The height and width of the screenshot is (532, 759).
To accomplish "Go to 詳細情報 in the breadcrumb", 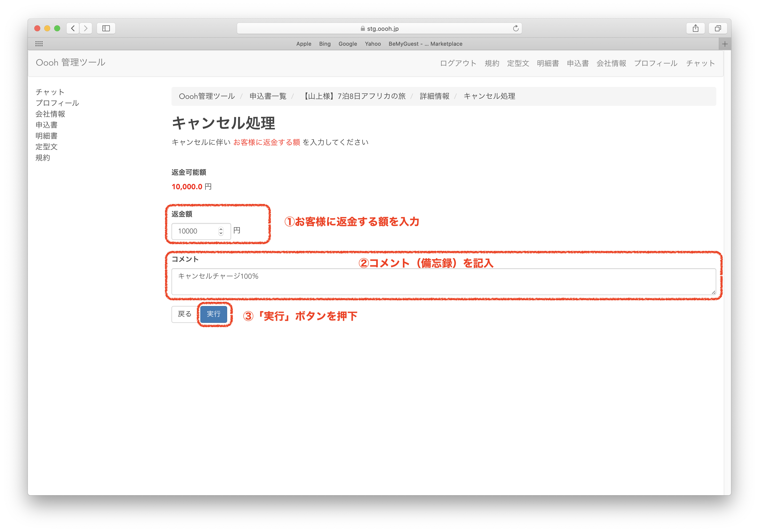I will pos(434,96).
